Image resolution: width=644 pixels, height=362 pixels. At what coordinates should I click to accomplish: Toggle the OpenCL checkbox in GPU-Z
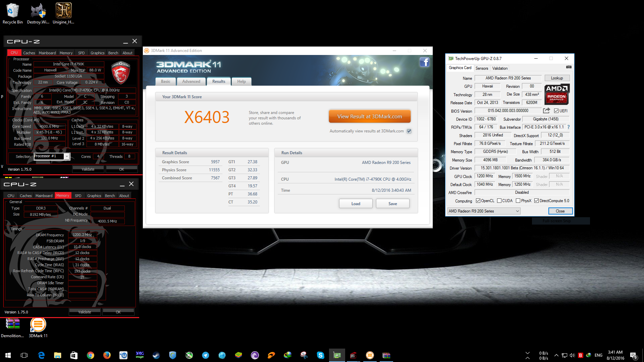pyautogui.click(x=478, y=201)
